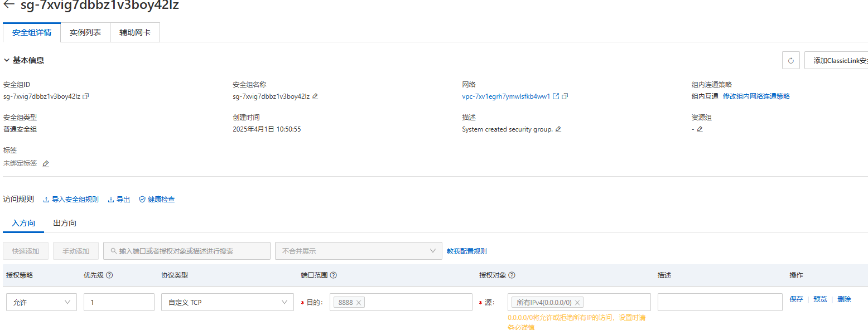Switch to the 出方向 tab
868x330 pixels.
tap(65, 223)
